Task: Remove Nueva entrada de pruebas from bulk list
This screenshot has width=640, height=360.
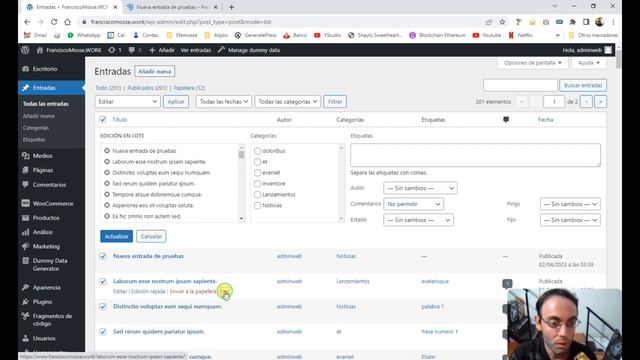Action: pos(107,151)
